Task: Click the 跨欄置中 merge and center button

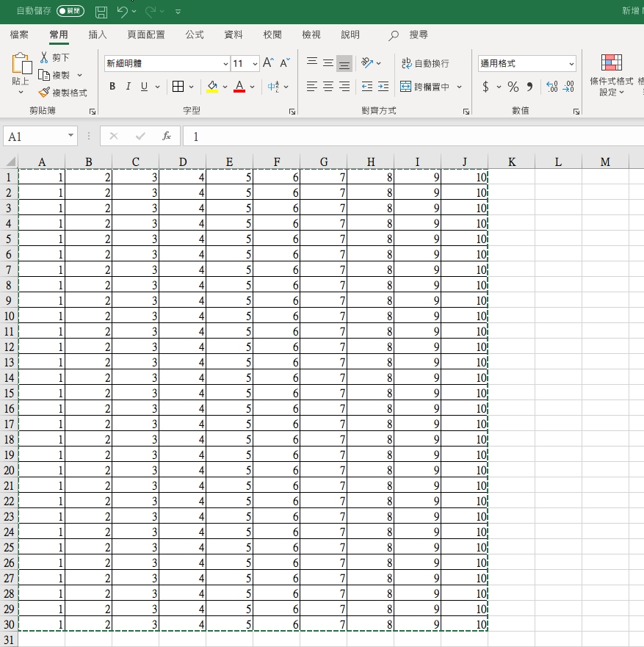Action: pyautogui.click(x=425, y=87)
